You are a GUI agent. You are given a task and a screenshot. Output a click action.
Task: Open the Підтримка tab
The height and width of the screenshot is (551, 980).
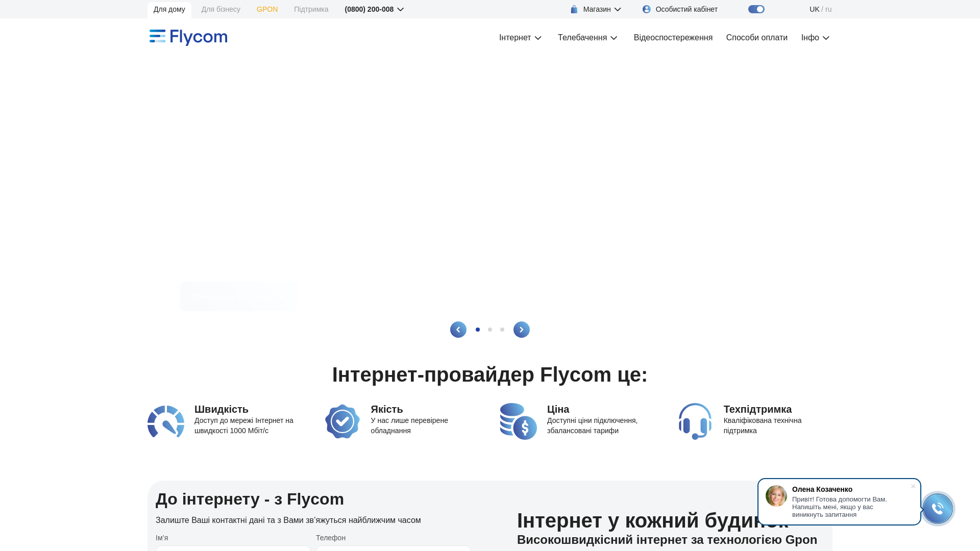point(311,9)
